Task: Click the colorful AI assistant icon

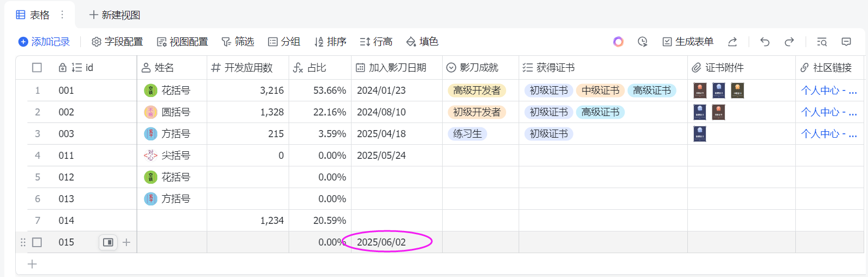Action: tap(618, 42)
